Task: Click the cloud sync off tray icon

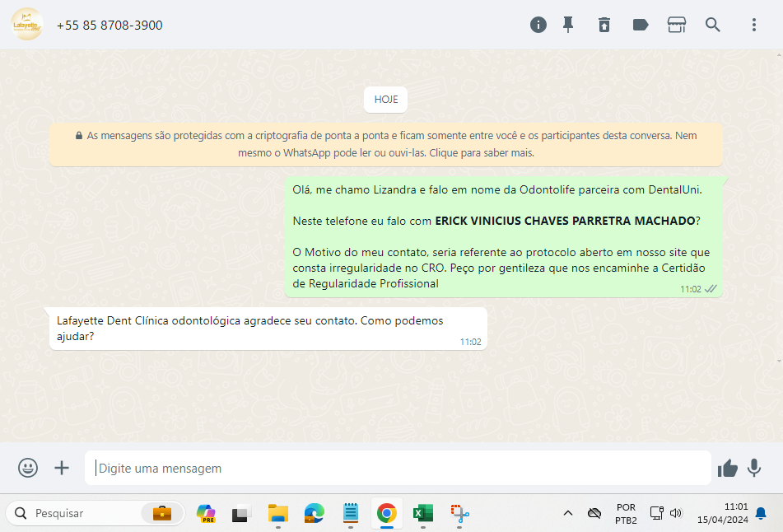Action: coord(594,513)
